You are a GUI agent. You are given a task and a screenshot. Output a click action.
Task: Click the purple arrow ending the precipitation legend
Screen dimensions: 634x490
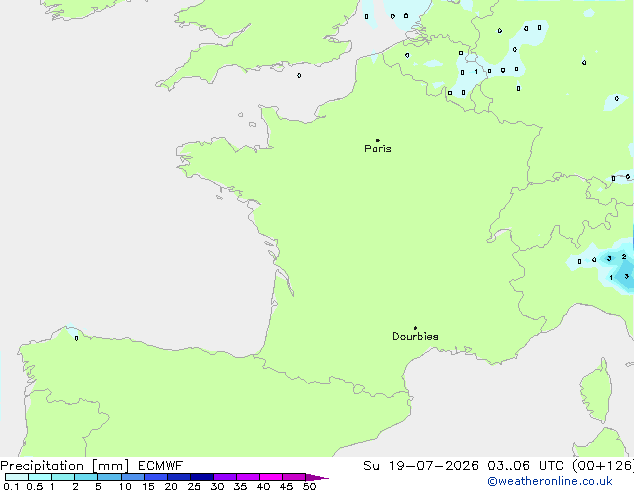coord(317,477)
